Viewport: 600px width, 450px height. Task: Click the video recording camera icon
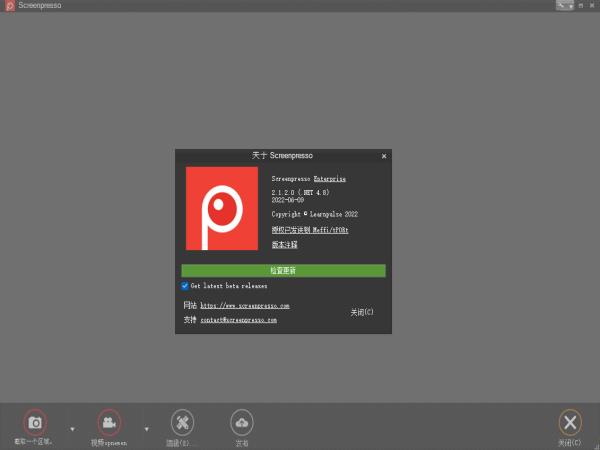click(x=109, y=422)
